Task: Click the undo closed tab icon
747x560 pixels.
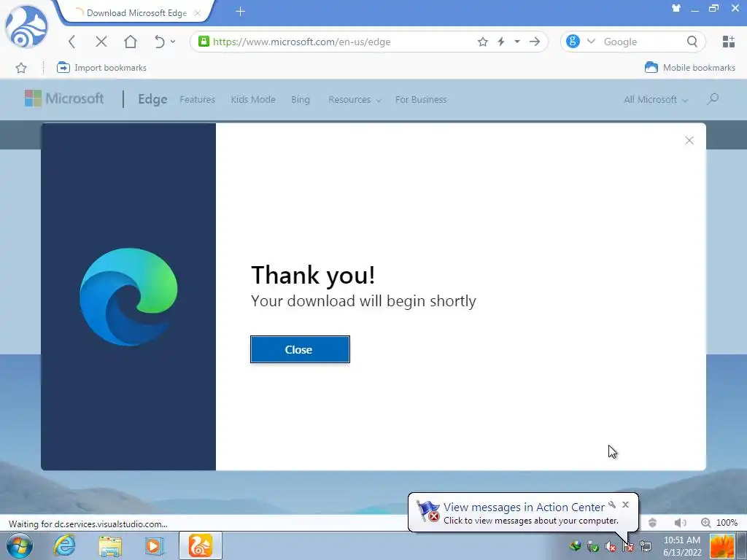Action: click(x=160, y=42)
